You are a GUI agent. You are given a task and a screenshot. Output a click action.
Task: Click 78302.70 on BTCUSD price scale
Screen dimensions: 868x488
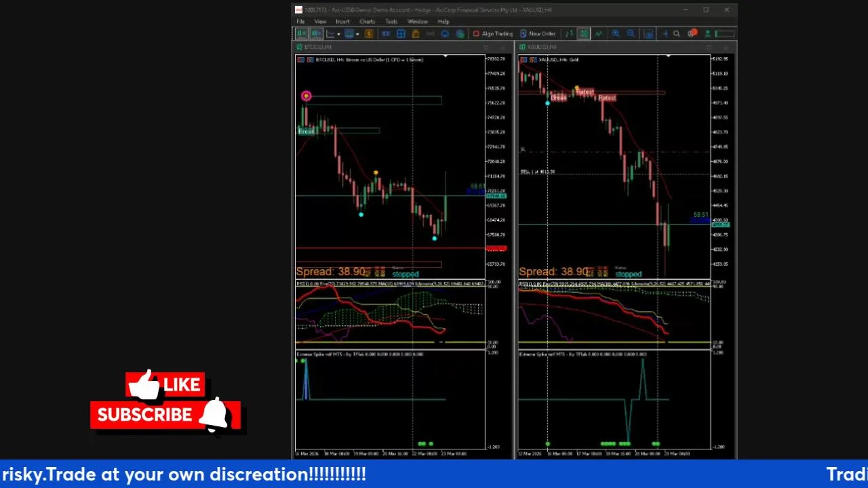pos(496,59)
